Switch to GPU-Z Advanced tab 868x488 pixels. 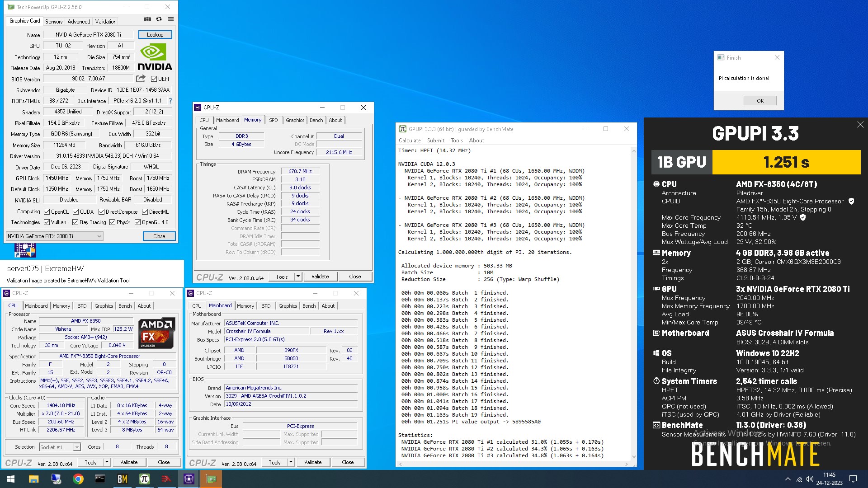(79, 21)
